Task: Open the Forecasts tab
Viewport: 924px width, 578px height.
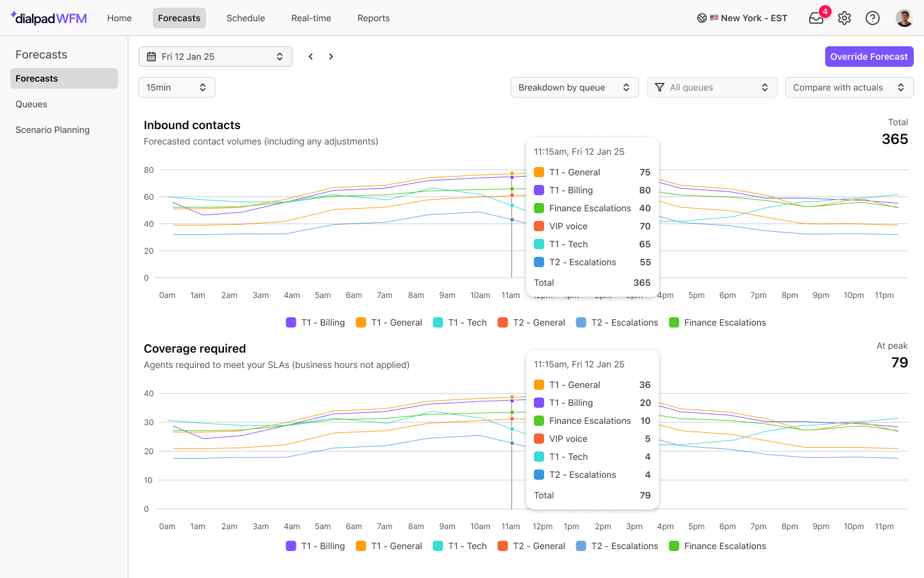Action: pos(179,18)
